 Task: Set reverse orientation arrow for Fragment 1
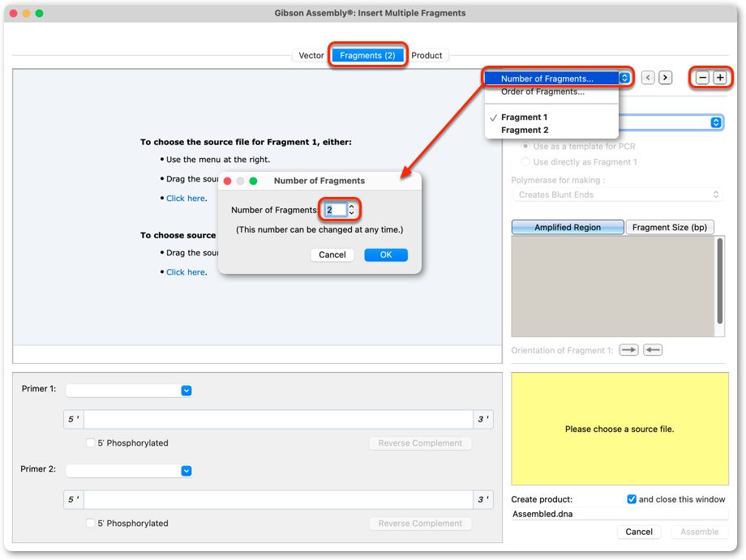653,350
